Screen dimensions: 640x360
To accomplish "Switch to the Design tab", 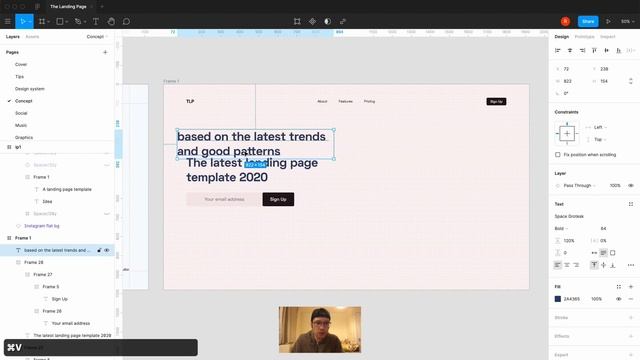I will 561,37.
